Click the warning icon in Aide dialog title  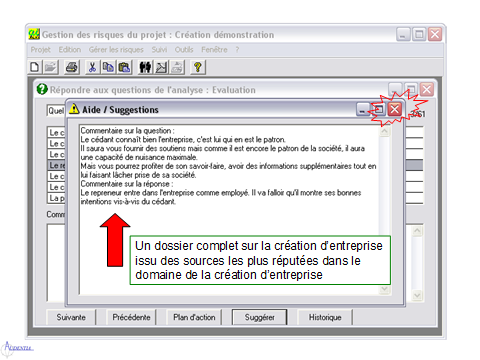coord(74,108)
